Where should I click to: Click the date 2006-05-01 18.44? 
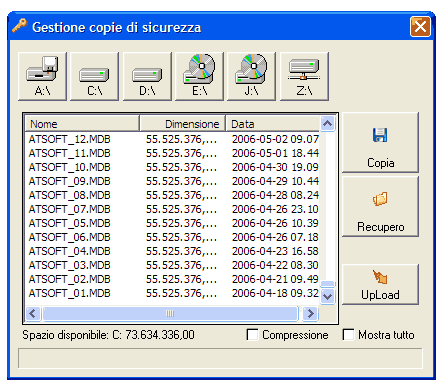coord(275,153)
